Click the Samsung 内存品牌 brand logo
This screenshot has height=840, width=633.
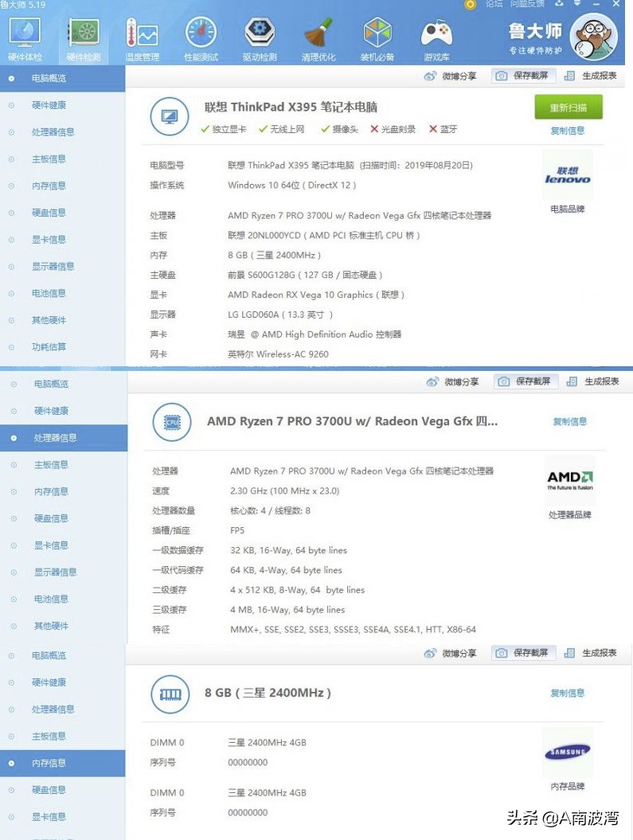coord(567,752)
